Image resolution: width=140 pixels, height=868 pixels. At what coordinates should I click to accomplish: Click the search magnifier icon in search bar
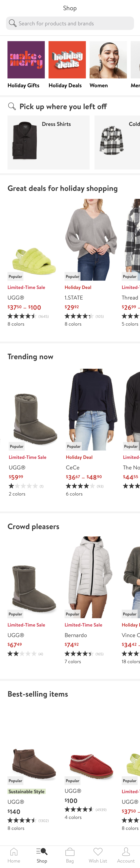coord(12,23)
